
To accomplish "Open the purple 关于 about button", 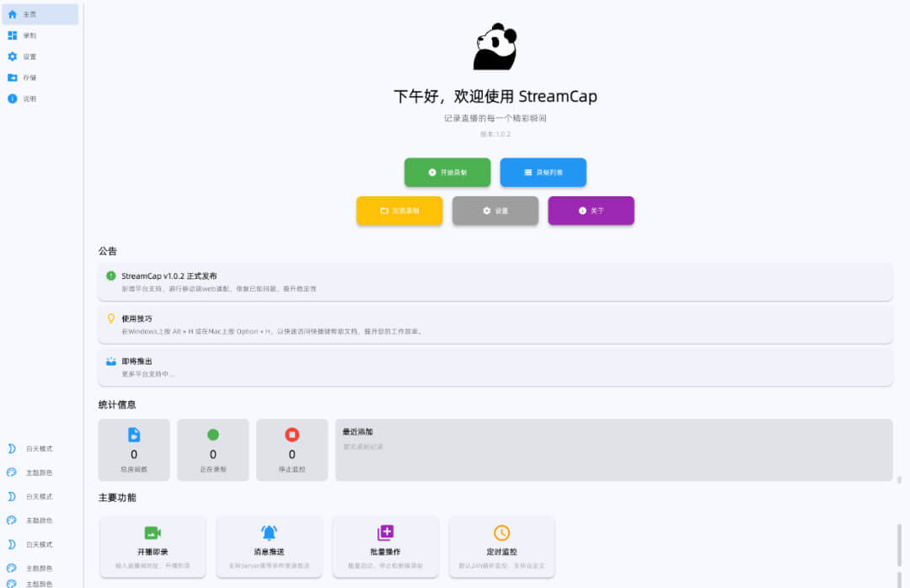I will click(x=591, y=211).
